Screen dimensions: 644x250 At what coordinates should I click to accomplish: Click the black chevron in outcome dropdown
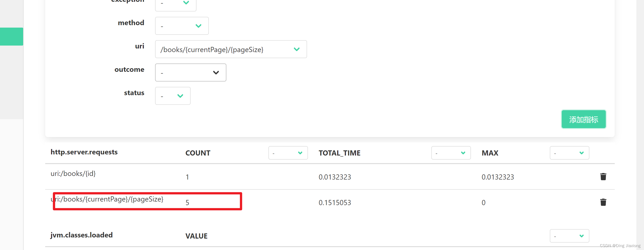tap(216, 73)
